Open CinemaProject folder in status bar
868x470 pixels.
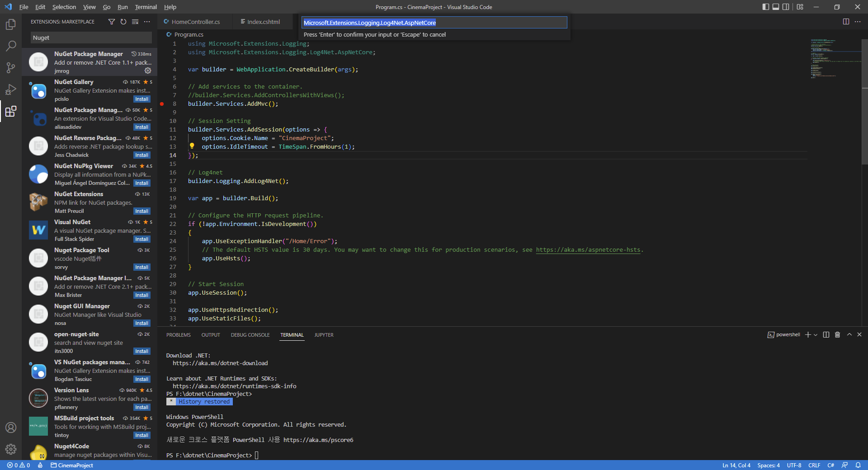coord(71,465)
